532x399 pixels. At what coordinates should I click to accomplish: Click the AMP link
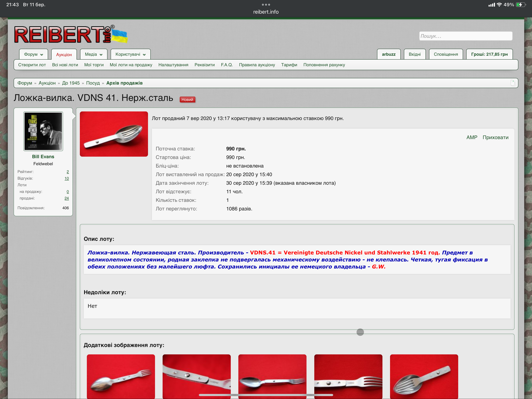[x=472, y=137]
